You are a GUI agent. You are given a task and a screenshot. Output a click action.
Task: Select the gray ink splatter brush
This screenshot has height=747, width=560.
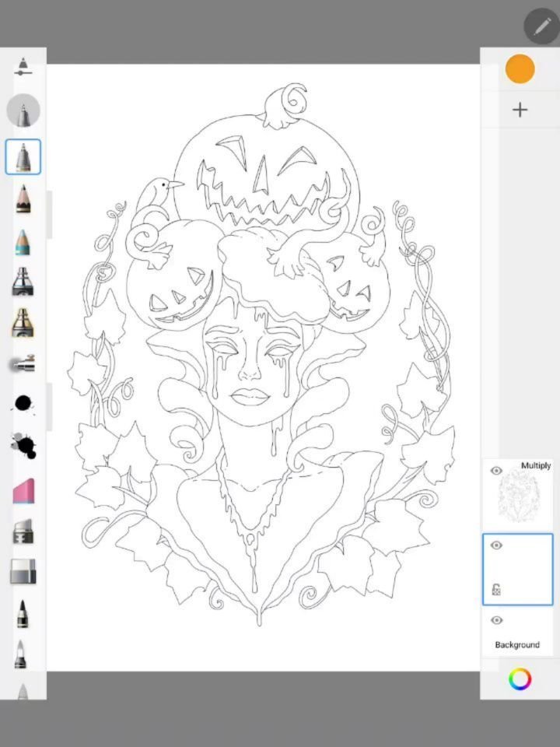[x=23, y=446]
